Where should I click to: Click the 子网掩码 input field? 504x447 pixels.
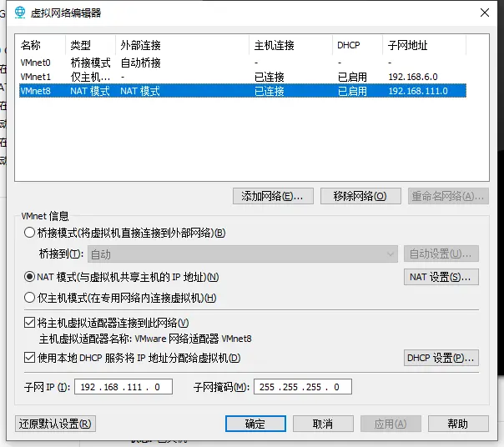[302, 387]
